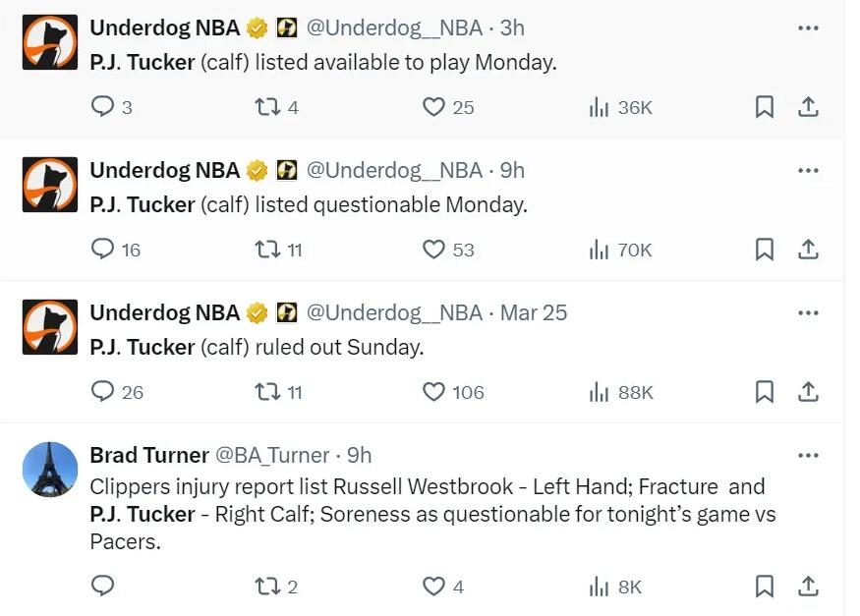Image resolution: width=860 pixels, height=616 pixels.
Task: Bookmark the 'ruled out Sunday' tweet
Action: click(x=765, y=392)
